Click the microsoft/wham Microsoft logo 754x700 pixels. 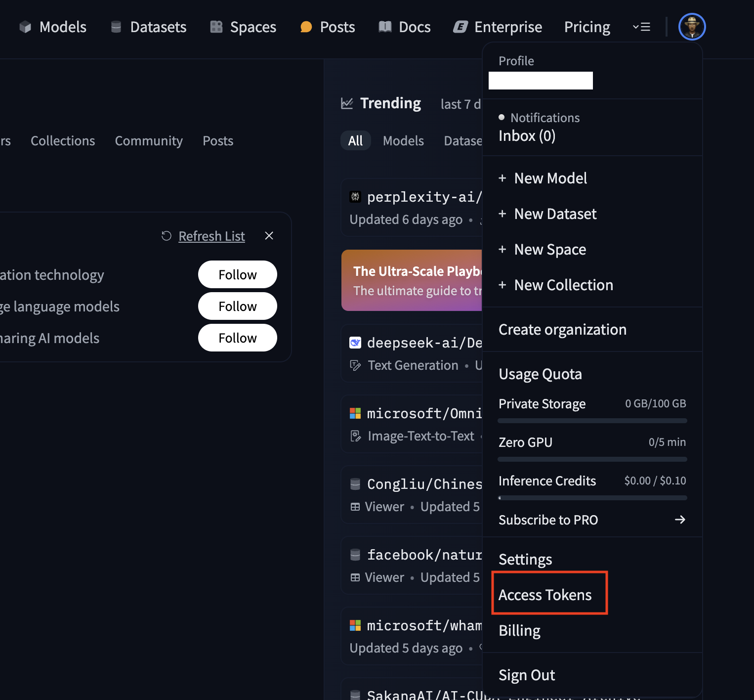point(355,625)
